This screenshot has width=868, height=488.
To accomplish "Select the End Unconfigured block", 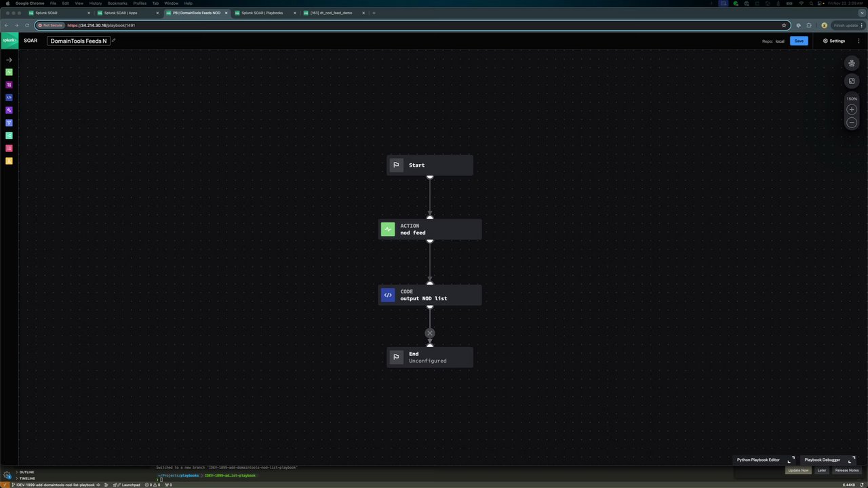I will 430,357.
